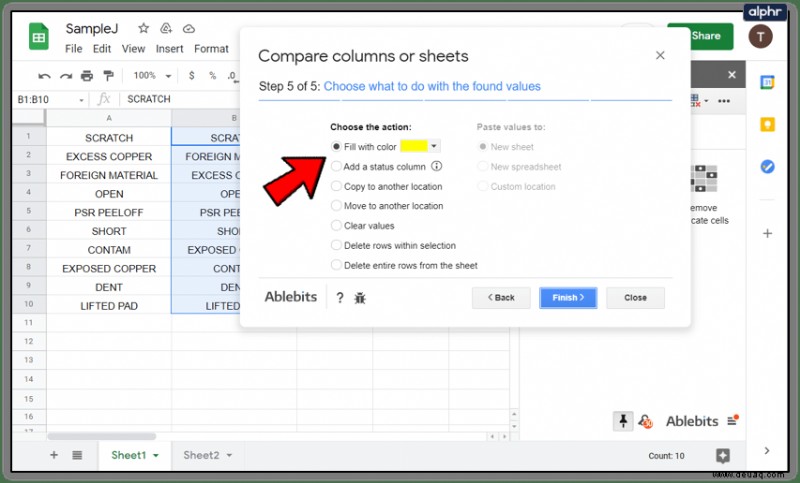Open the 100% zoom dropdown
The image size is (800, 483).
[152, 76]
